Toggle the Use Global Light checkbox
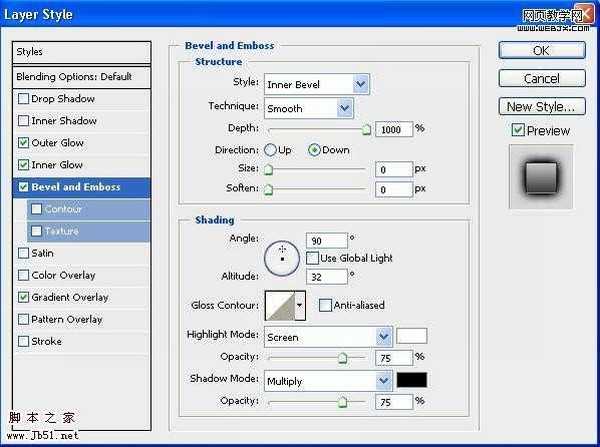The height and width of the screenshot is (447, 600). coord(312,258)
